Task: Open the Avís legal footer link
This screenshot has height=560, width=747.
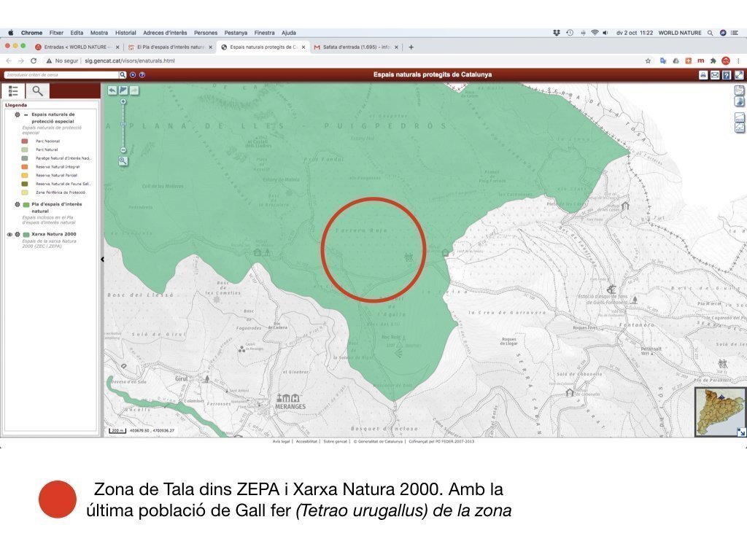Action: (x=281, y=441)
